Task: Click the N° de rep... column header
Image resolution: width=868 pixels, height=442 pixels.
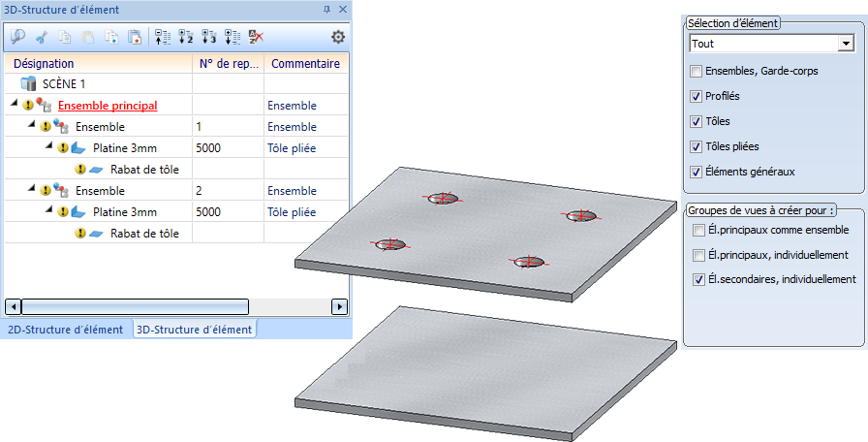Action: tap(228, 64)
